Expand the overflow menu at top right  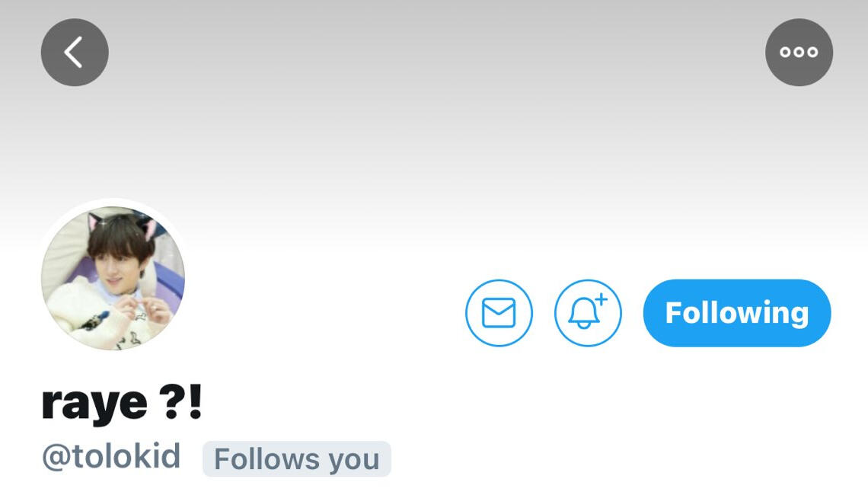point(799,52)
